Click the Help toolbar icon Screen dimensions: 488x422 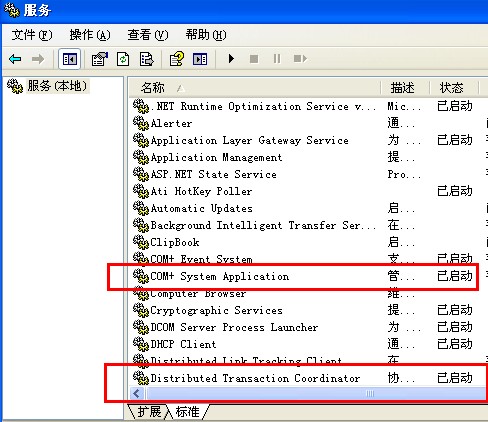coord(177,59)
